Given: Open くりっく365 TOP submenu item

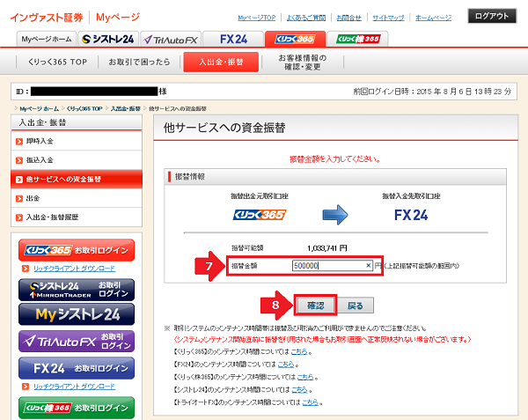Looking at the screenshot, I should pyautogui.click(x=57, y=62).
